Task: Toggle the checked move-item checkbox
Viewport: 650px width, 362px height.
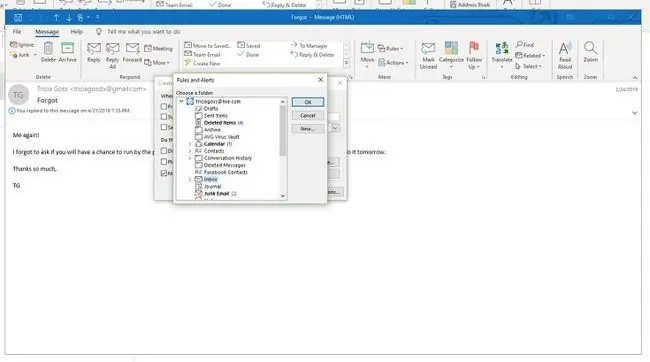Action: point(164,173)
